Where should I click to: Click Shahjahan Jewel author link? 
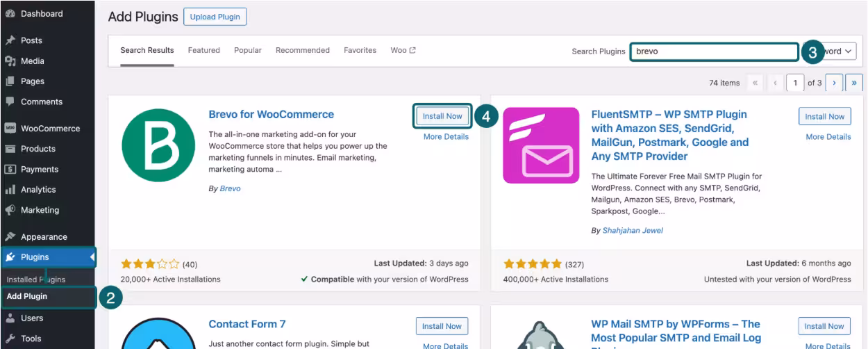coord(633,230)
